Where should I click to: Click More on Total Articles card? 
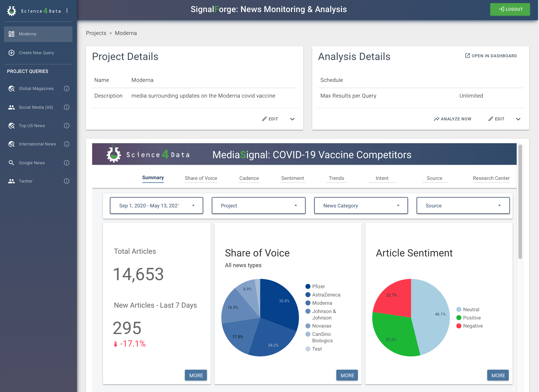click(196, 375)
